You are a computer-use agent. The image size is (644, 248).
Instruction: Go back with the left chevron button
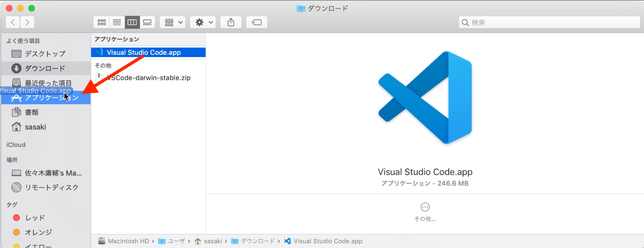point(13,22)
